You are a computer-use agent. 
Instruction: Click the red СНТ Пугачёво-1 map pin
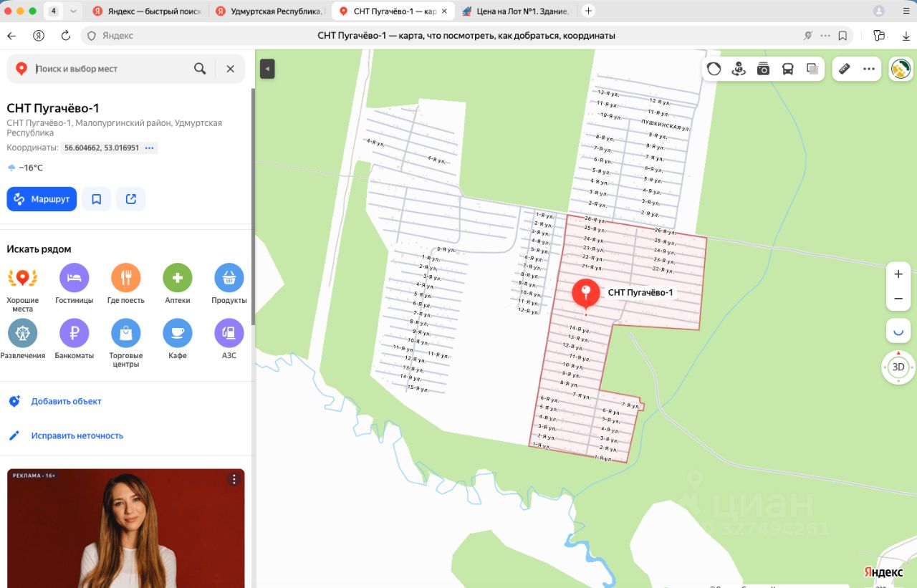(x=586, y=294)
